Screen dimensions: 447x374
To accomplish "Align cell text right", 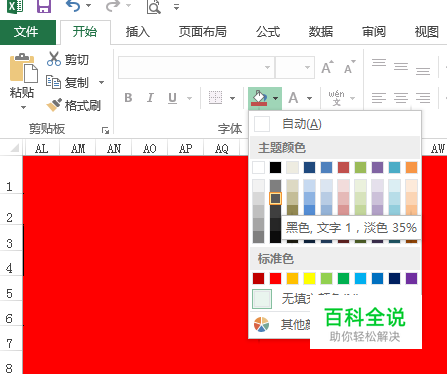I will (423, 98).
